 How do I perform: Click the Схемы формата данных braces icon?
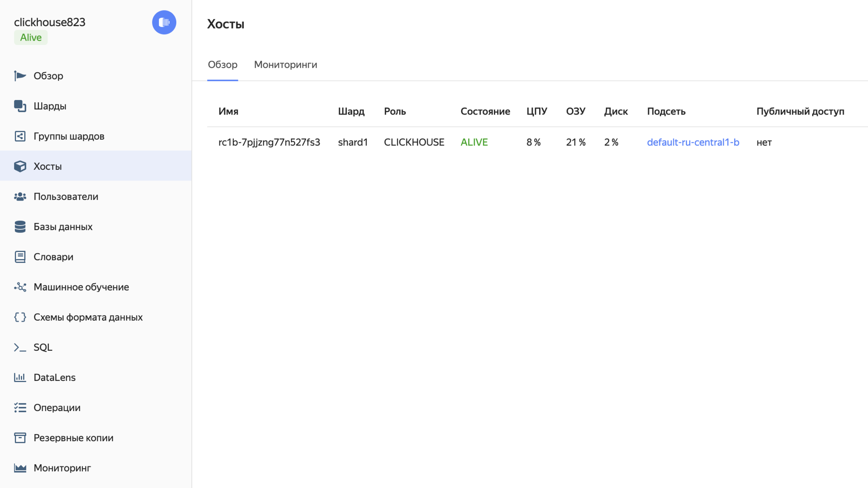[x=20, y=317]
